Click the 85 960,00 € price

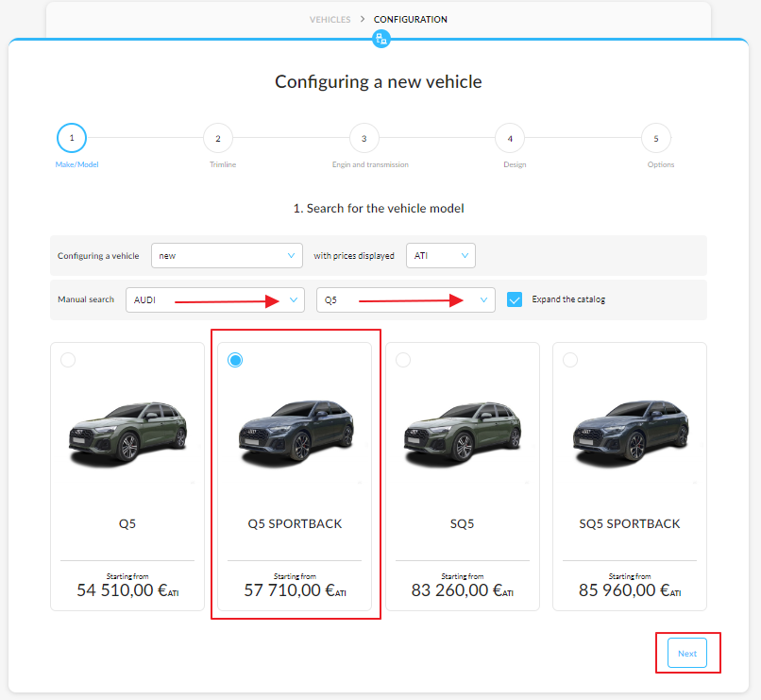(x=630, y=590)
